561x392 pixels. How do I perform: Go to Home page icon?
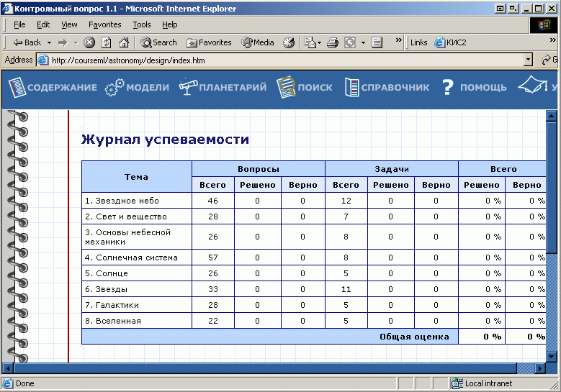pos(124,42)
